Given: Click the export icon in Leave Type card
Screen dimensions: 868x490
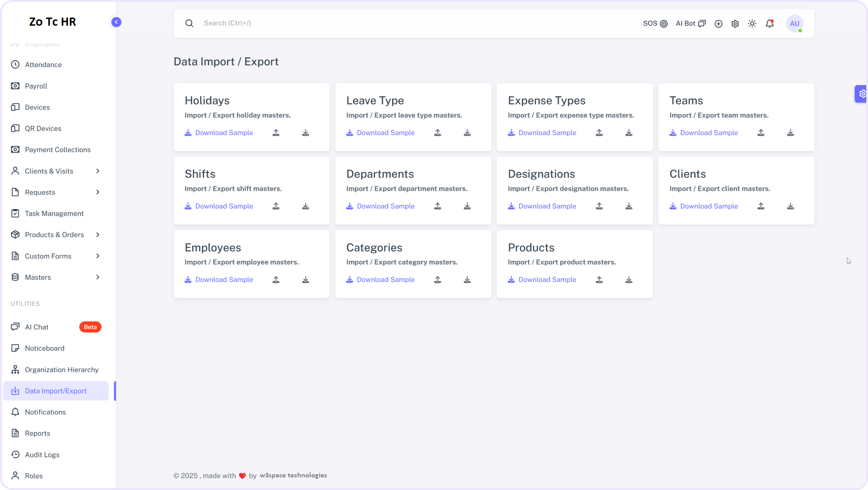Looking at the screenshot, I should 467,133.
